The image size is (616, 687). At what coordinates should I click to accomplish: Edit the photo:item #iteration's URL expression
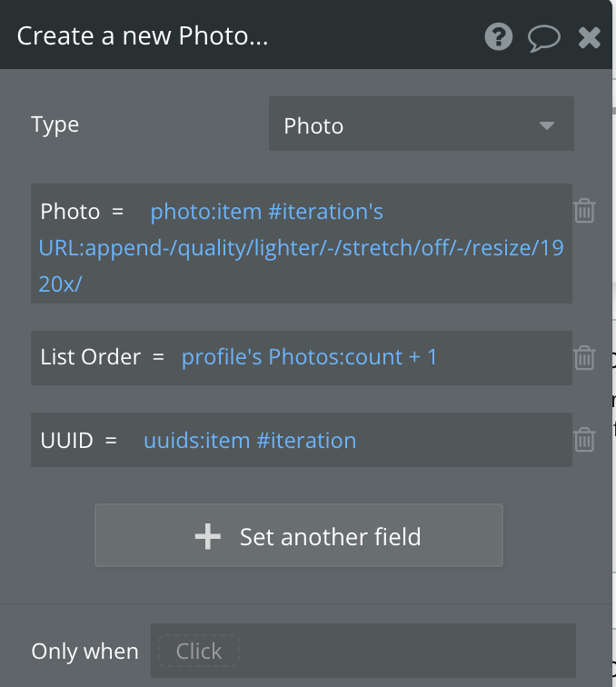(x=301, y=248)
